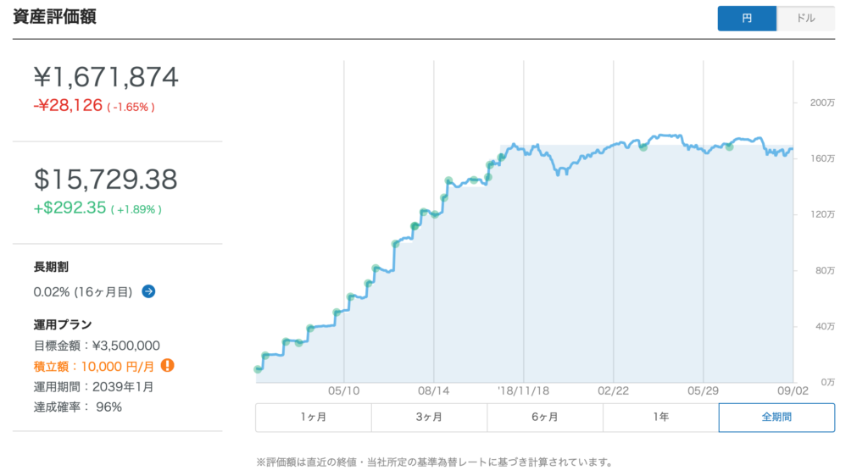Click the 0.02% (16ヶ月目) text
The width and height of the screenshot is (868, 476).
(83, 292)
